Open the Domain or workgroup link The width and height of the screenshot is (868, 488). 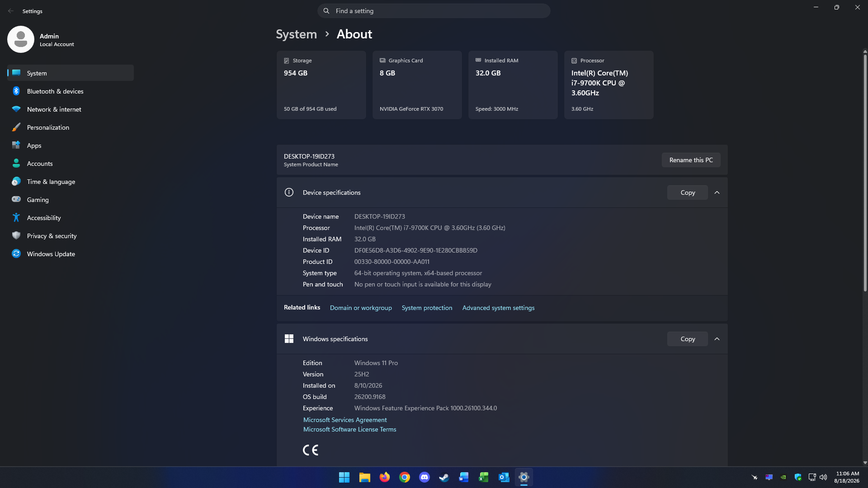(x=361, y=308)
